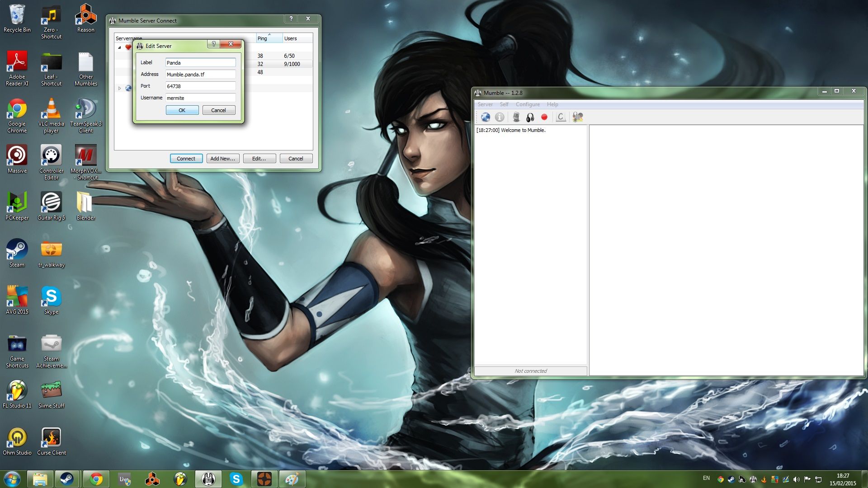This screenshot has width=868, height=488.
Task: Expand the public internet servers tree
Action: coord(119,88)
